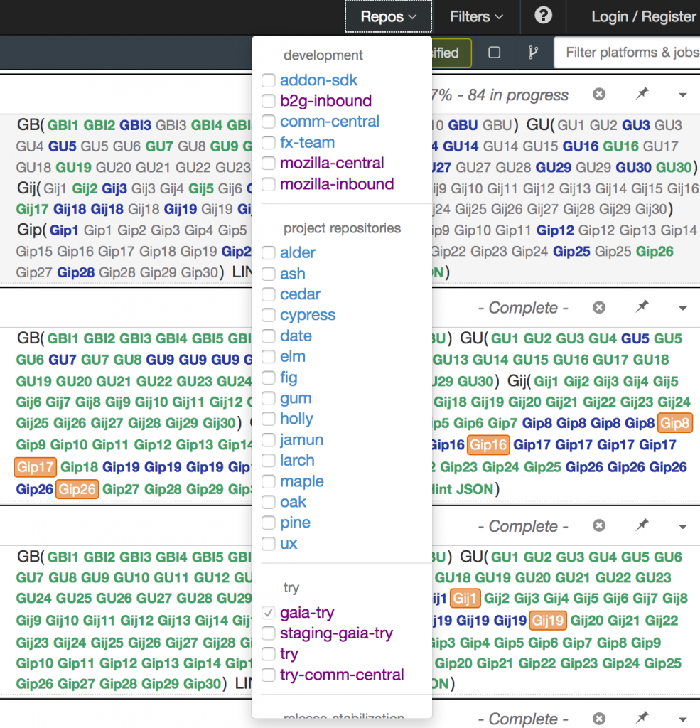
Task: Click the branch icon in toolbar
Action: coord(533,53)
